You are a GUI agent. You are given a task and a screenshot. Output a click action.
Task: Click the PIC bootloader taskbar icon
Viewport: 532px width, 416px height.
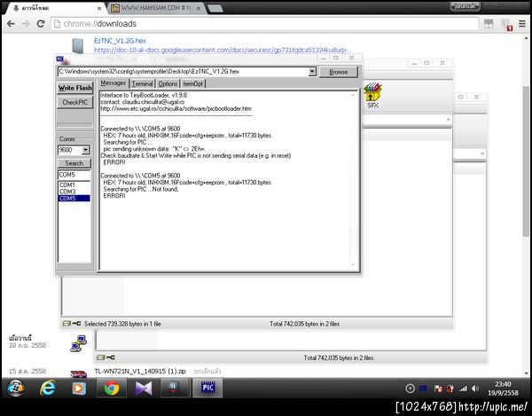pyautogui.click(x=207, y=389)
